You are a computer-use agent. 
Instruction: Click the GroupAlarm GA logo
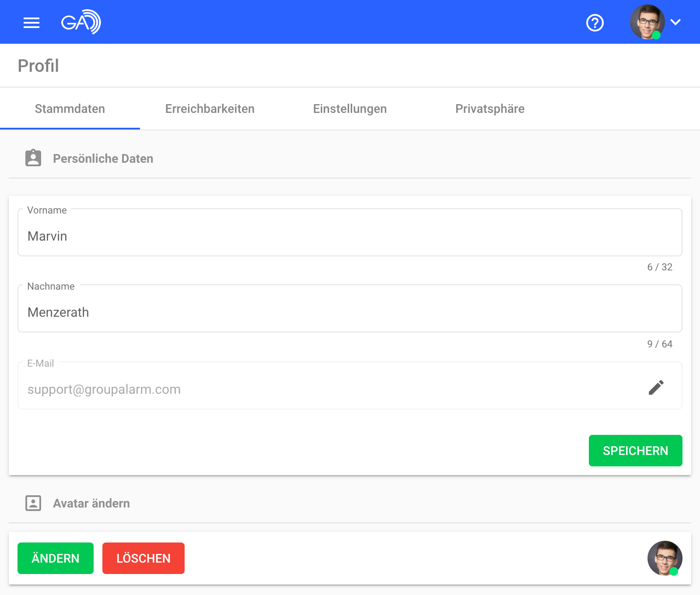click(81, 22)
